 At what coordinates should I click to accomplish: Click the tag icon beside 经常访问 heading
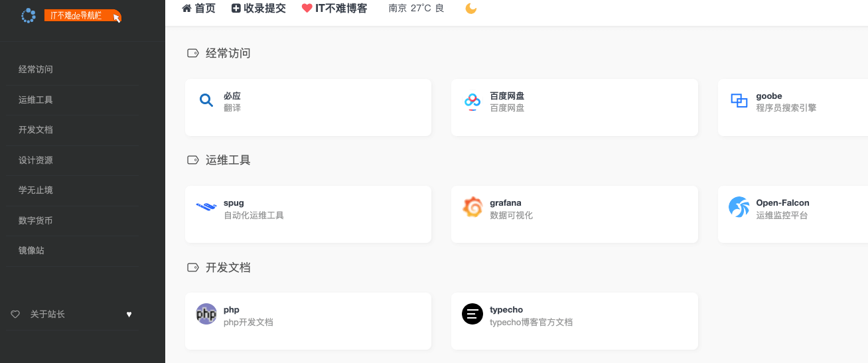tap(193, 53)
